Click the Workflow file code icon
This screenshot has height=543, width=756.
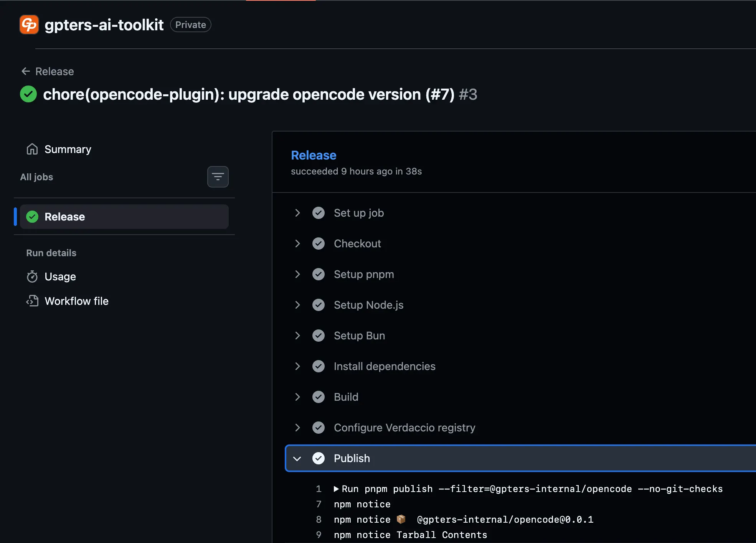click(32, 301)
